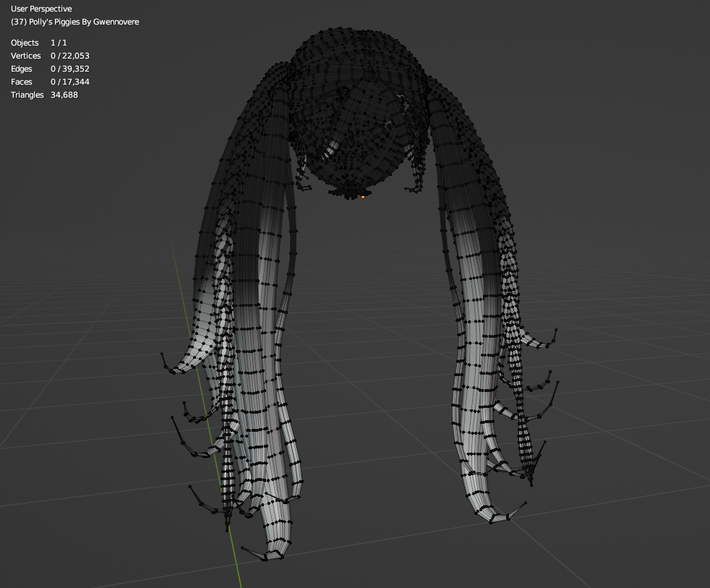Click the '1 / 1' objects count
710x588 pixels.
59,43
